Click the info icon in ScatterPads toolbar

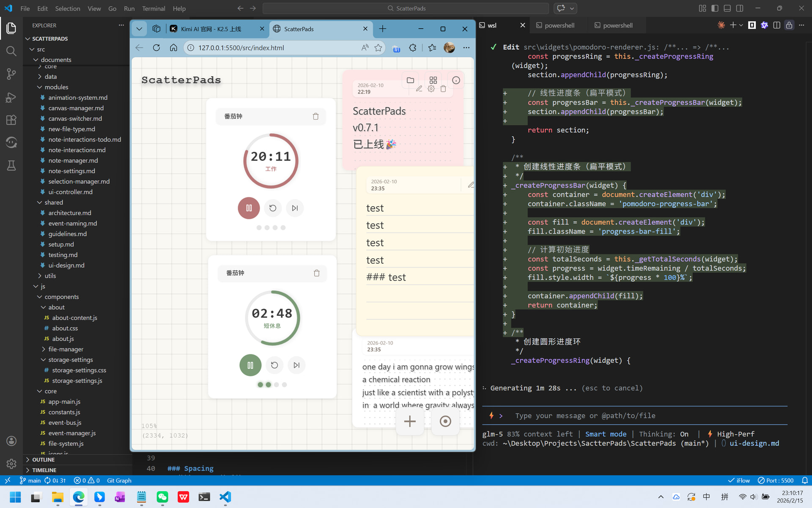coord(456,80)
